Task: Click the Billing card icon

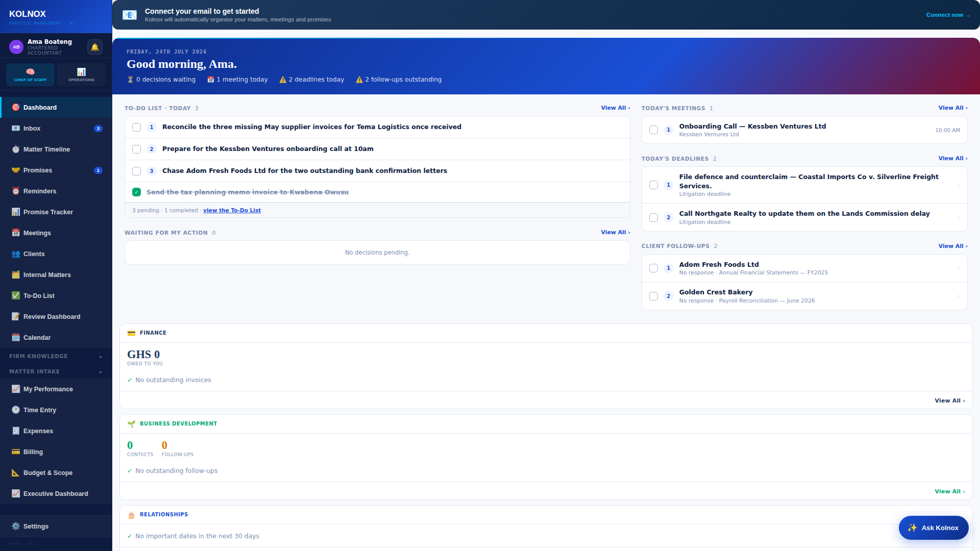Action: point(16,452)
